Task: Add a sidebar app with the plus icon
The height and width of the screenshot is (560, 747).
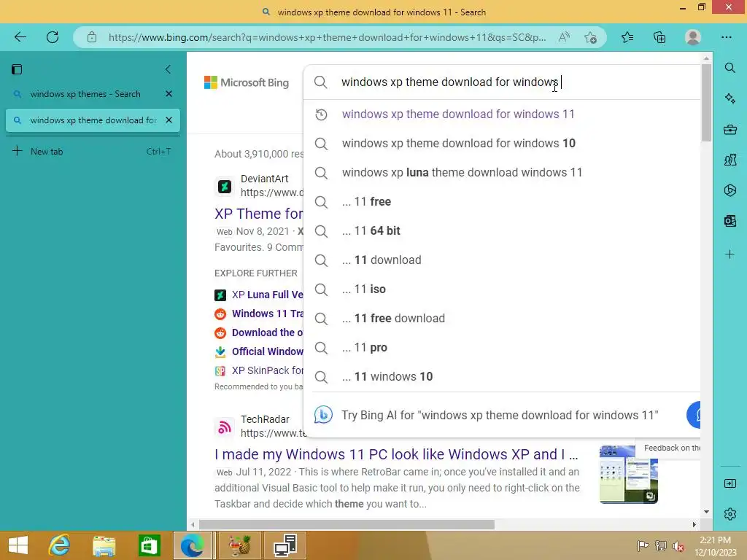Action: pyautogui.click(x=729, y=254)
